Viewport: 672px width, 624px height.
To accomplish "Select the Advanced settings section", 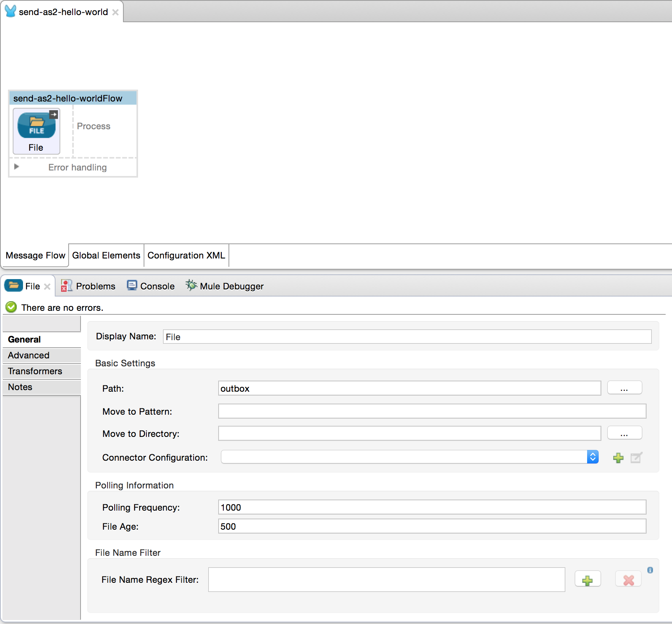I will coord(42,355).
